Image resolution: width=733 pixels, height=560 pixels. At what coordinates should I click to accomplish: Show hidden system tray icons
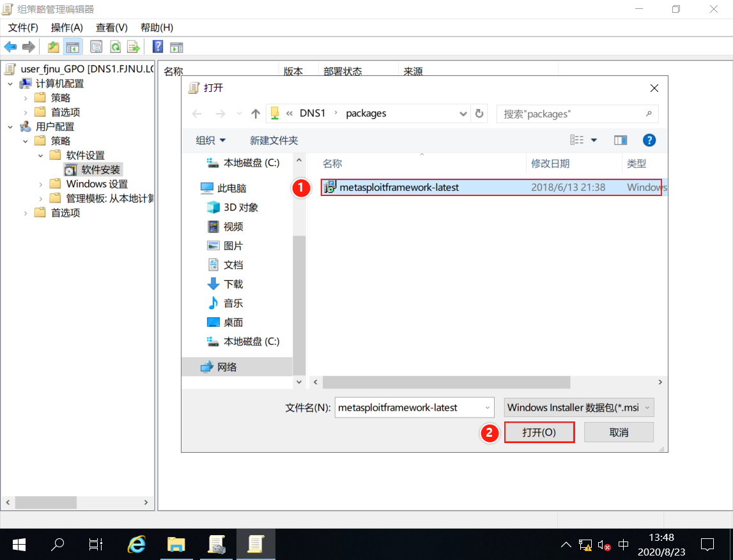[566, 545]
